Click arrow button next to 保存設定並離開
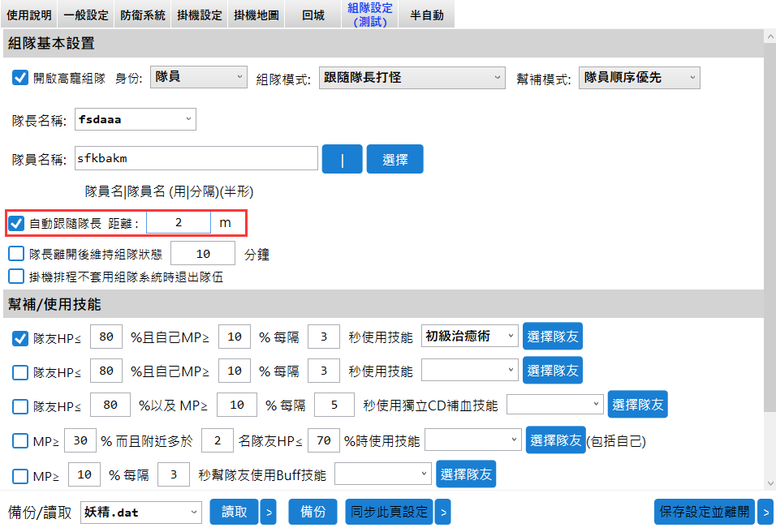This screenshot has width=776, height=532. (x=765, y=512)
